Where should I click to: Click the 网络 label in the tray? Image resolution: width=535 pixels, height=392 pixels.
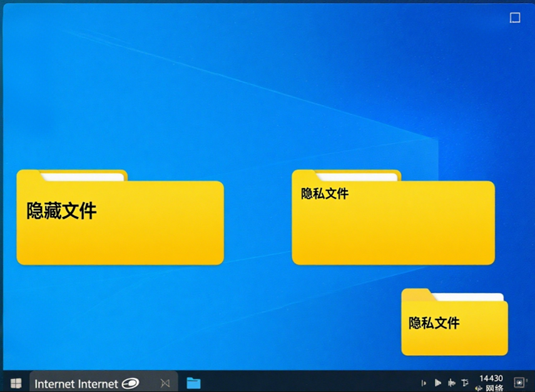(x=494, y=388)
